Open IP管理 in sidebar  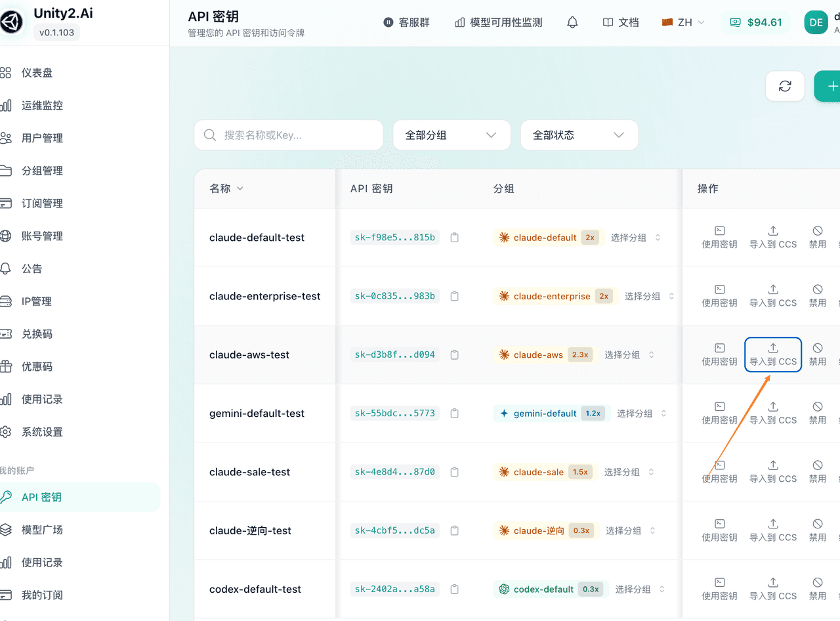79,301
